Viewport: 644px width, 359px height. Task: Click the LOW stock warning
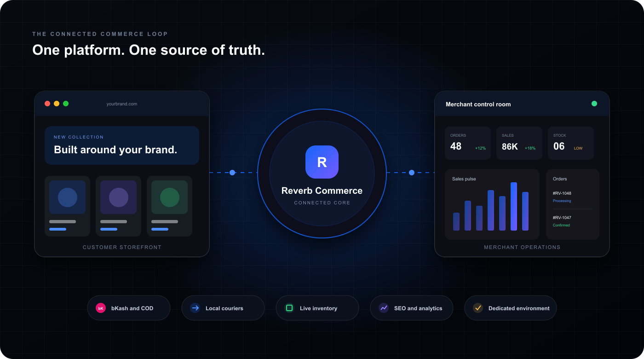tap(578, 148)
